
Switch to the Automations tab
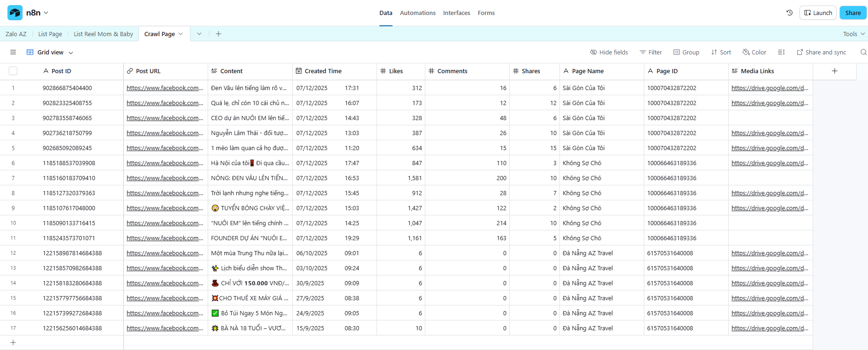coord(417,13)
